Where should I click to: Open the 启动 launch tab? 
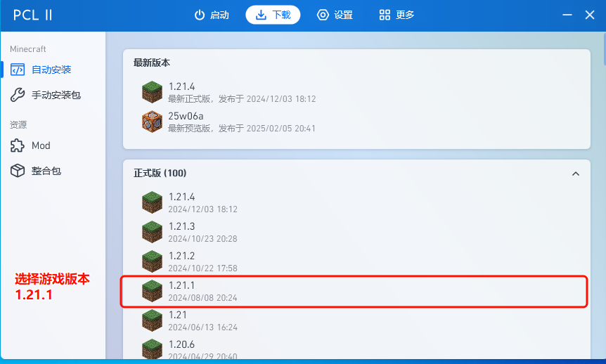pyautogui.click(x=212, y=15)
